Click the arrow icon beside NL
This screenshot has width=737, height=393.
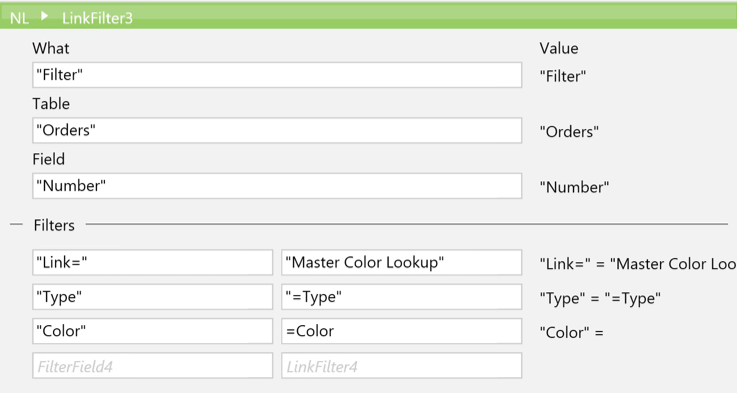pyautogui.click(x=44, y=16)
